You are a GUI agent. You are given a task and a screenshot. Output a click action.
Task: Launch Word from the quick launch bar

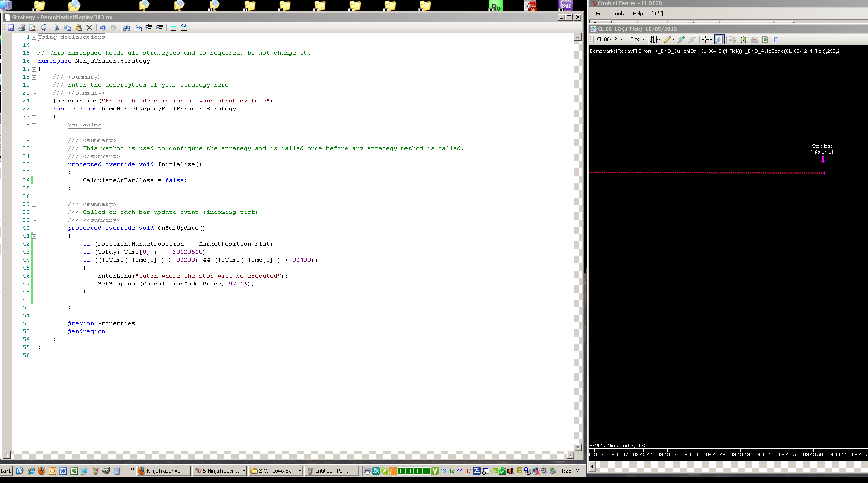point(63,471)
